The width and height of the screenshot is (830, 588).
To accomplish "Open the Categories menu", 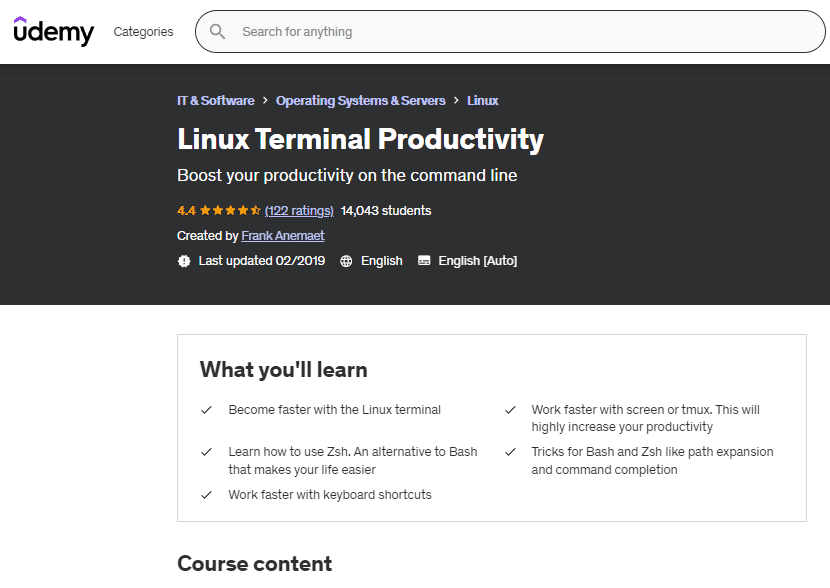I will 143,32.
